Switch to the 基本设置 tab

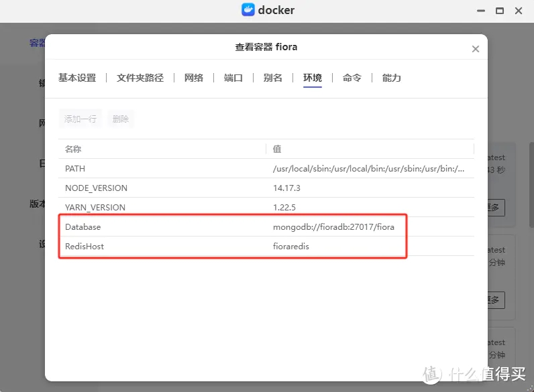[77, 78]
